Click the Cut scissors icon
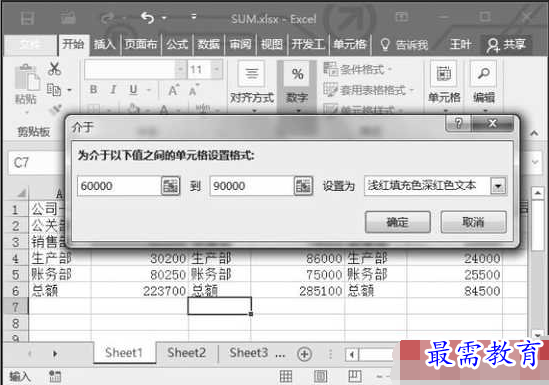The height and width of the screenshot is (385, 549). coord(54,69)
